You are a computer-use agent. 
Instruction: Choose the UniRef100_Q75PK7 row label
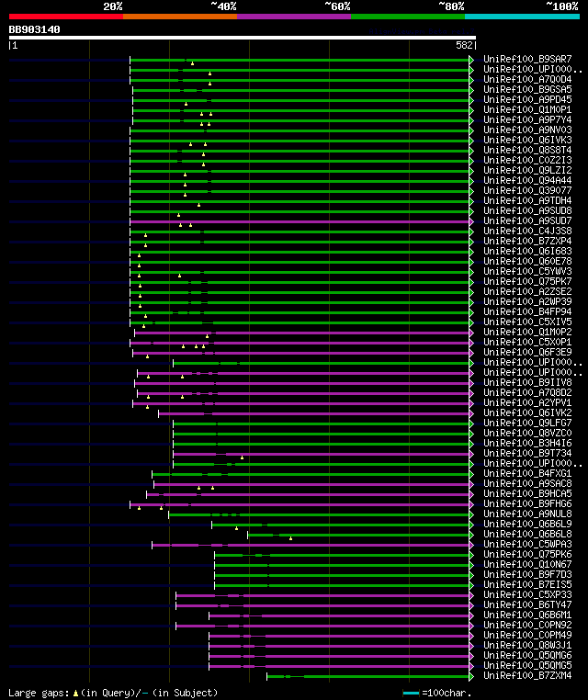527,281
